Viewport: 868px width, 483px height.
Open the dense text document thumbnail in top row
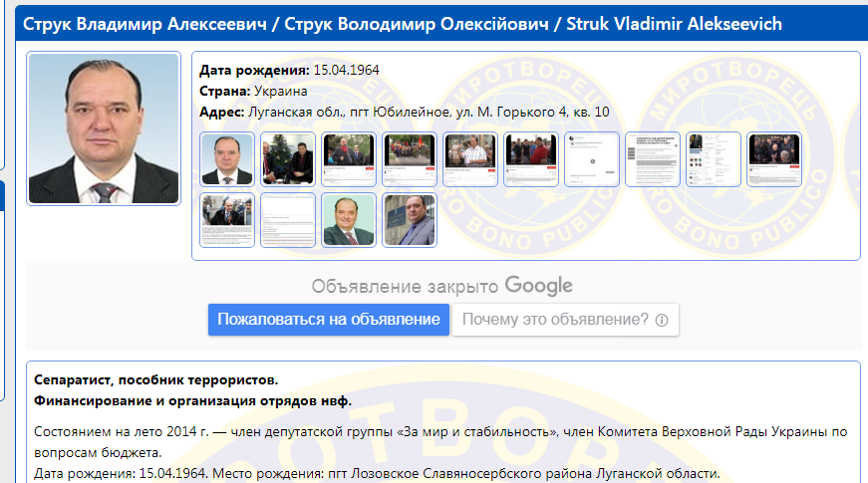[653, 159]
